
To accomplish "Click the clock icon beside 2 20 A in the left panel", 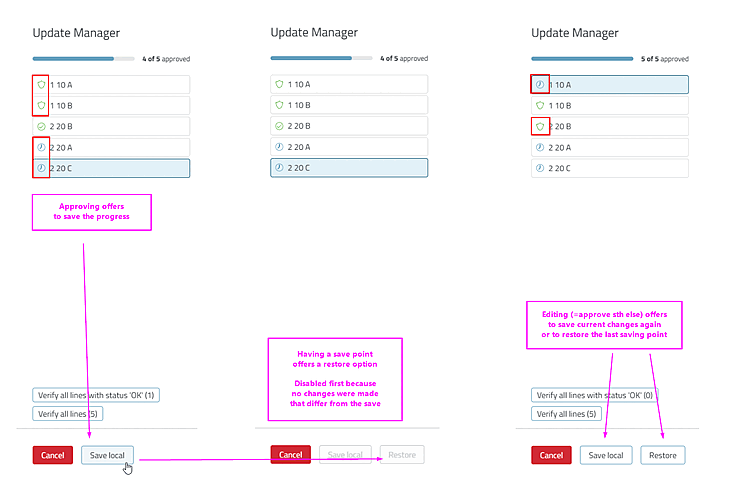I will point(41,147).
